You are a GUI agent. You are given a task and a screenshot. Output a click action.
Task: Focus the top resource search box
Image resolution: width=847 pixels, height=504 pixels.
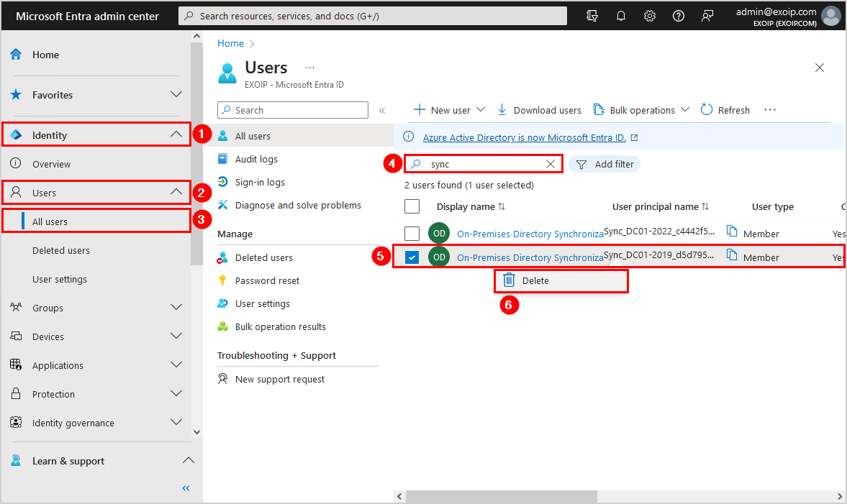point(373,17)
